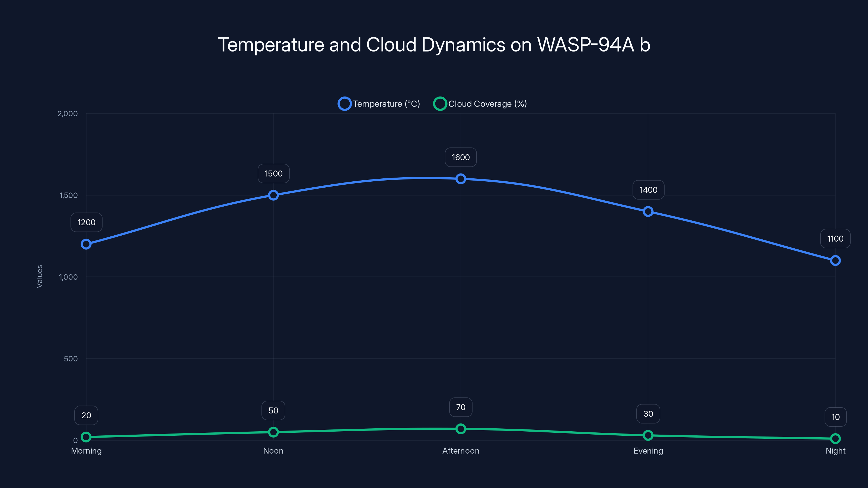Click the 70 cloud coverage label

(461, 407)
